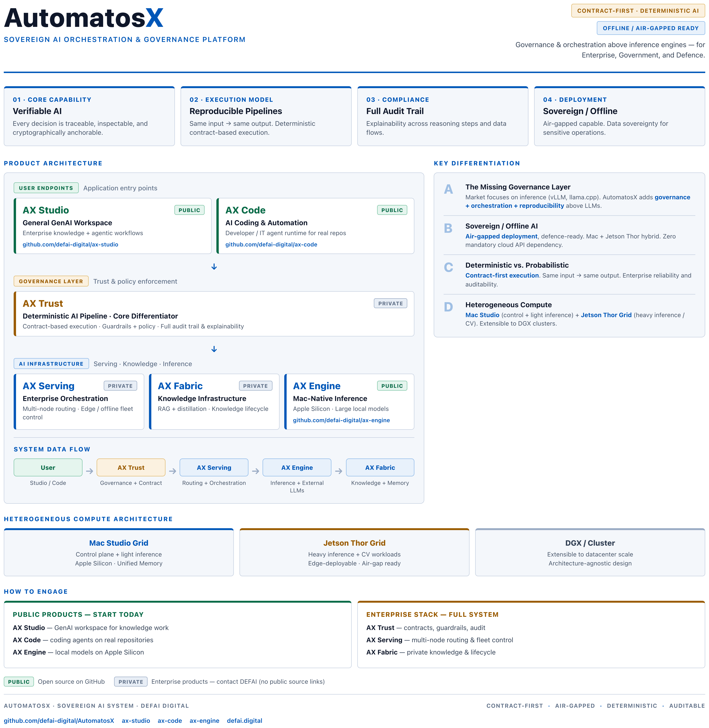
Task: Click the Offline / Air-Gapped Ready badge
Action: click(x=651, y=28)
